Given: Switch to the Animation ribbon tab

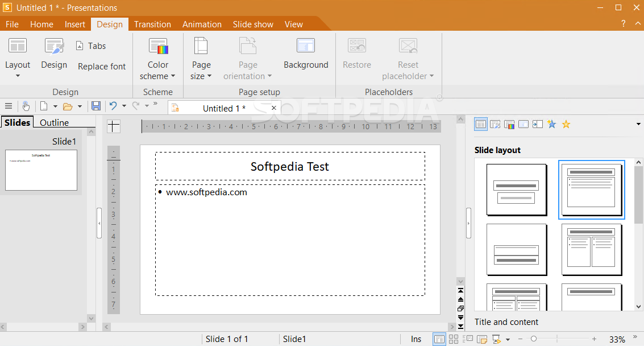Looking at the screenshot, I should pos(202,24).
